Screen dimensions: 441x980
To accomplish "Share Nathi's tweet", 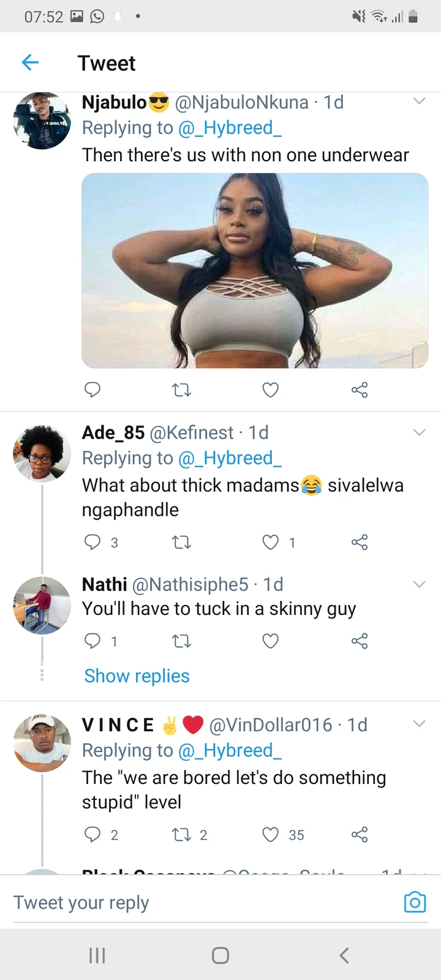I will pyautogui.click(x=360, y=641).
